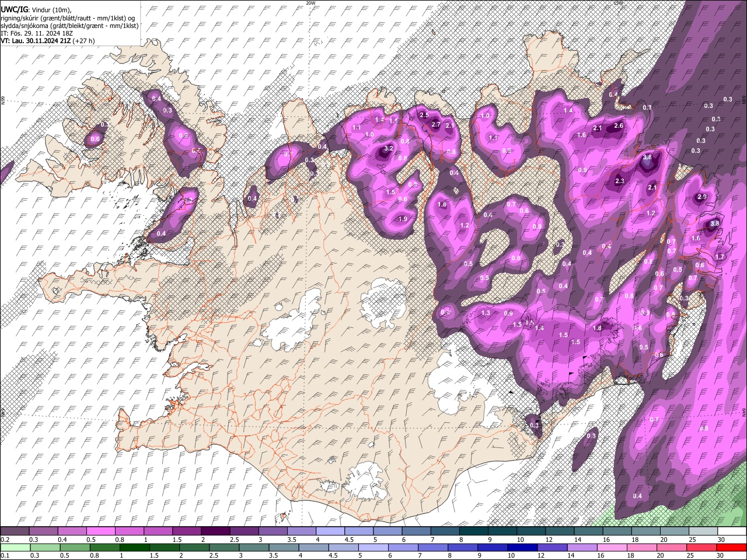Click the 1.3 precipitation value on map
747x560 pixels.
tap(486, 313)
